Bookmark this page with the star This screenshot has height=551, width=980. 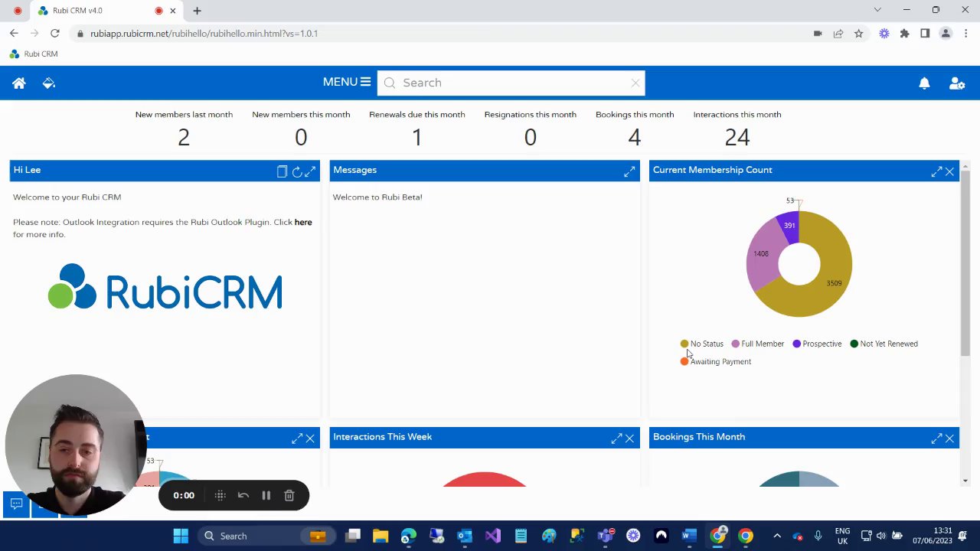tap(859, 34)
